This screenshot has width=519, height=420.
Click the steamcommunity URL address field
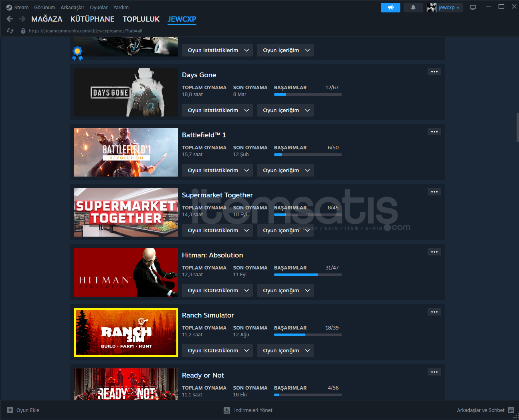point(85,31)
